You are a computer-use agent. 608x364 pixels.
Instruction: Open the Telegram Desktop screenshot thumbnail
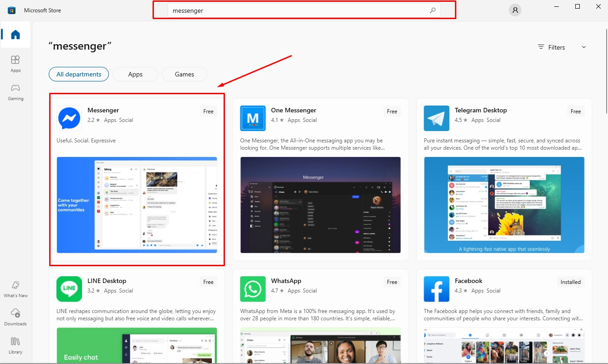click(504, 205)
